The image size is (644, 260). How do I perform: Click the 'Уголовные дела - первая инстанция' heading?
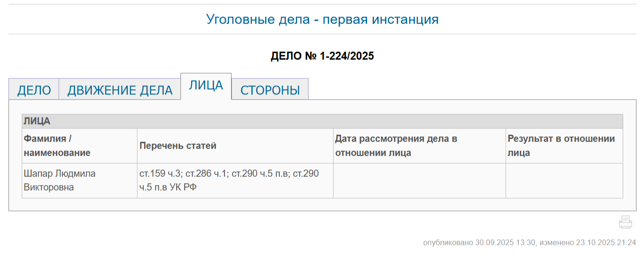pyautogui.click(x=322, y=19)
